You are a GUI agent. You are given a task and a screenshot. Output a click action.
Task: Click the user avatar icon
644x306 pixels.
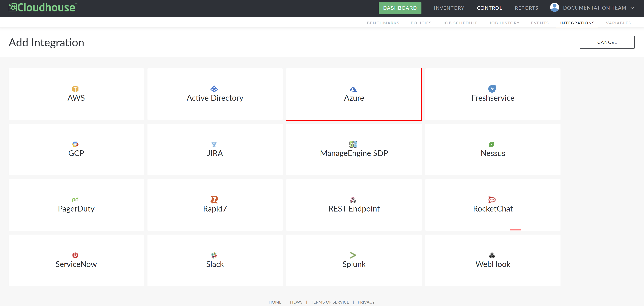[x=554, y=7]
